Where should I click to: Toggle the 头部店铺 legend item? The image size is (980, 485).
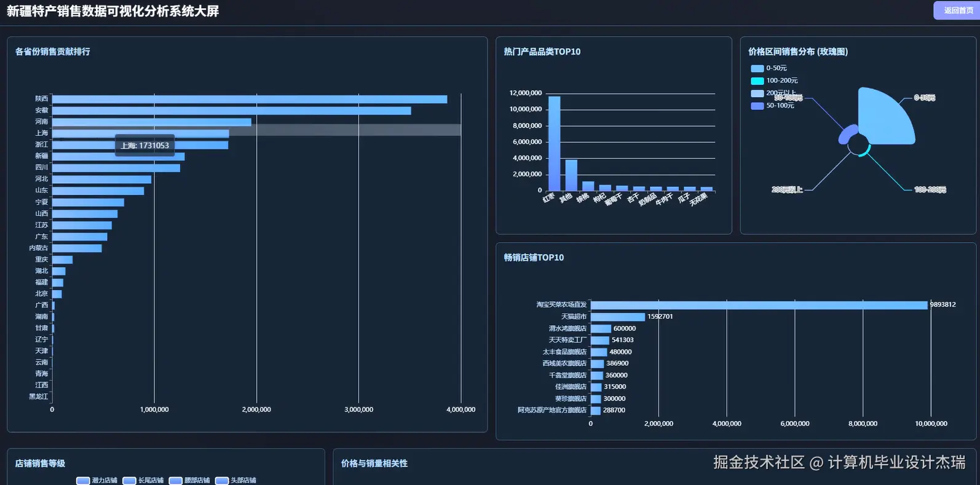pos(235,480)
